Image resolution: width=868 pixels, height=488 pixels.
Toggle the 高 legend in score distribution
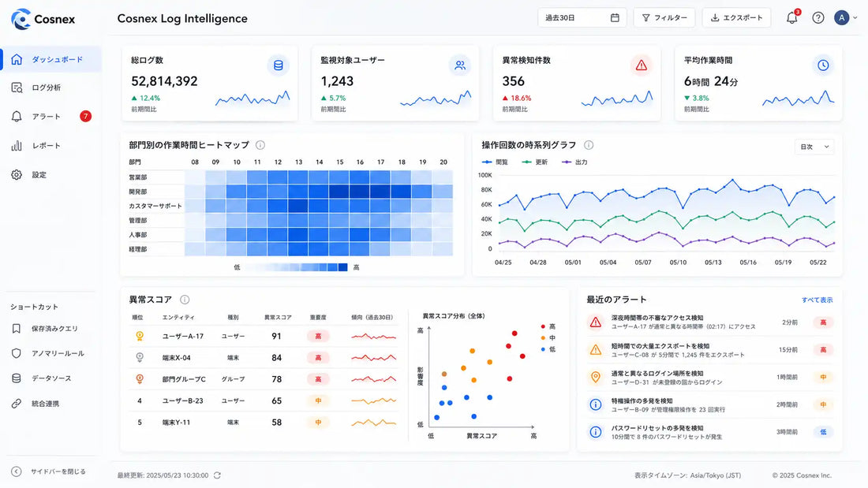coord(548,326)
